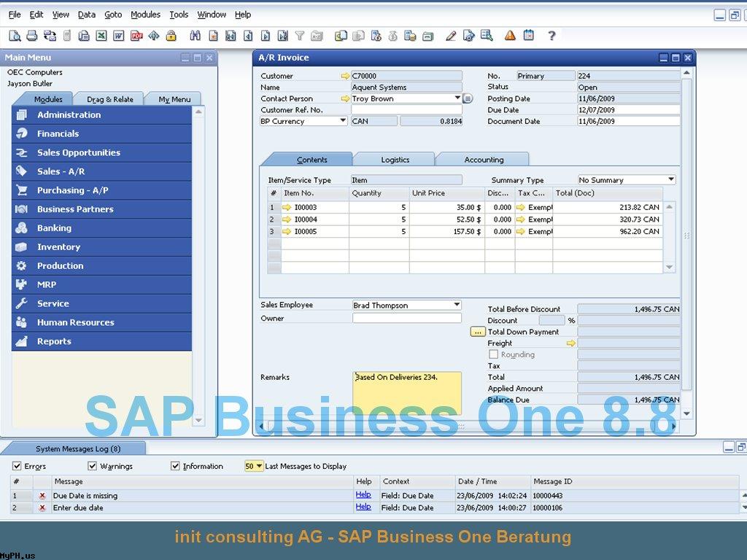The height and width of the screenshot is (560, 747).
Task: Open Help link for Enter due date message
Action: 363,507
